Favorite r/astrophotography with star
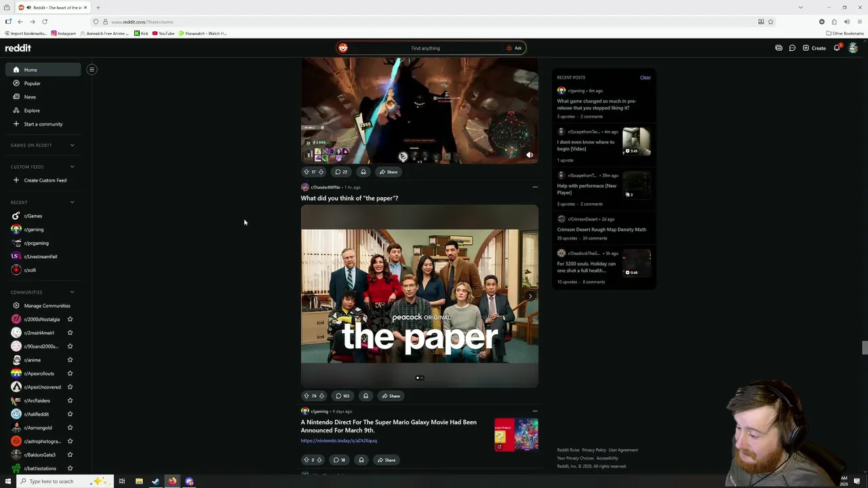This screenshot has width=868, height=488. click(x=70, y=441)
